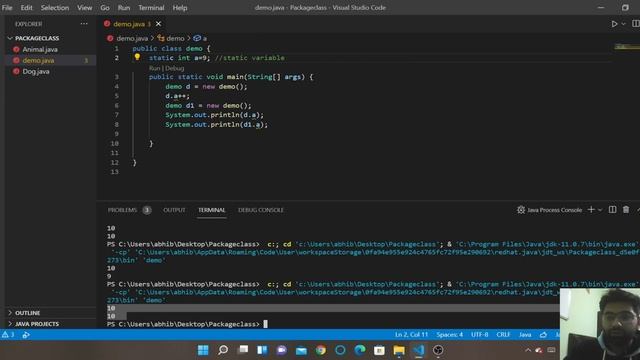The image size is (640, 360).
Task: Click the problems warning count in status bar
Action: (x=8, y=335)
